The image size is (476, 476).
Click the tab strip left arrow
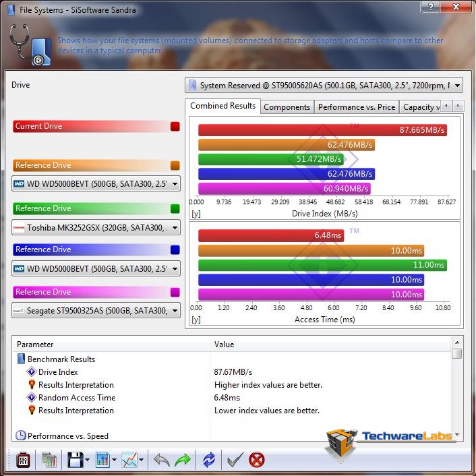coord(446,106)
